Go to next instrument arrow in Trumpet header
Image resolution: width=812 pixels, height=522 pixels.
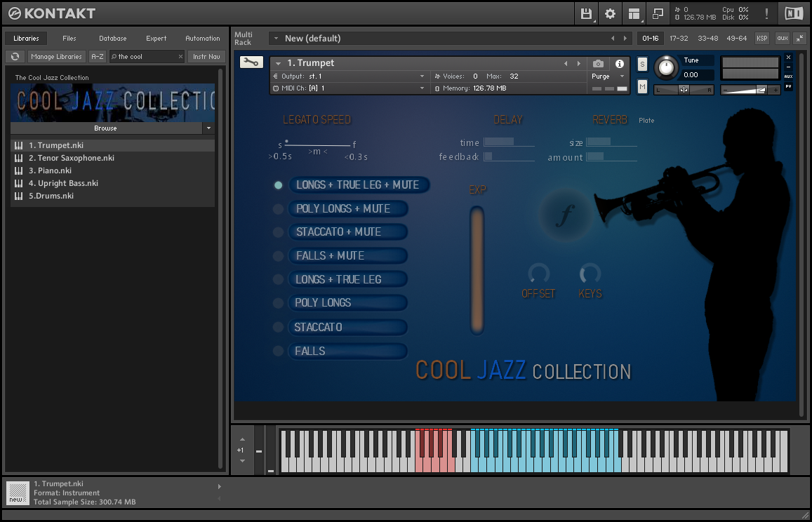pos(579,64)
